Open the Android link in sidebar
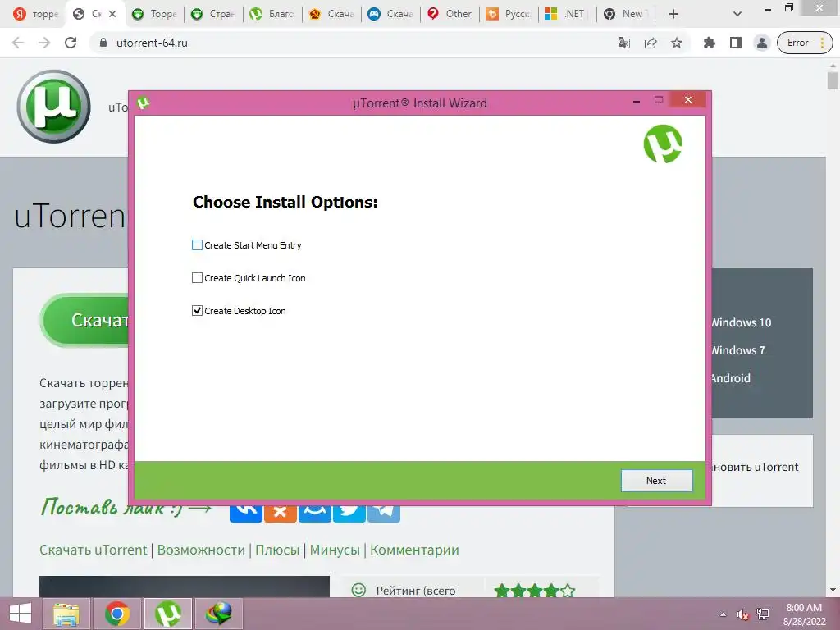Screen dimensions: 840x630 coord(731,378)
